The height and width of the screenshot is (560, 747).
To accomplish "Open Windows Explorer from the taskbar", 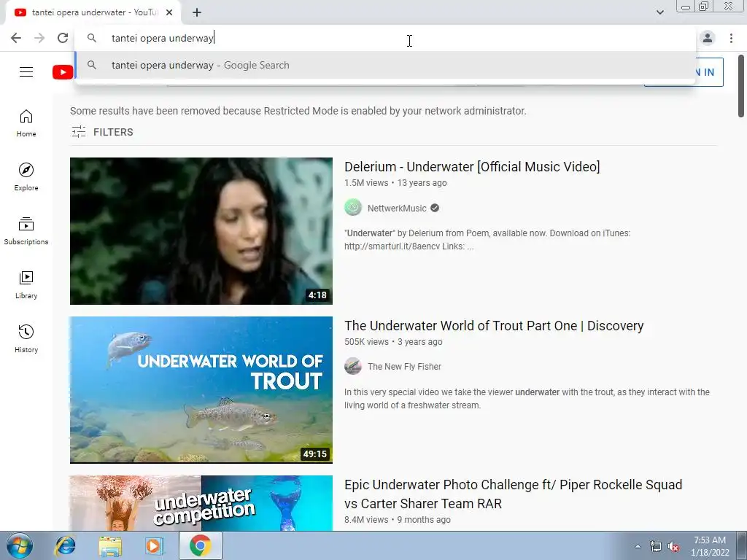I will pos(110,545).
